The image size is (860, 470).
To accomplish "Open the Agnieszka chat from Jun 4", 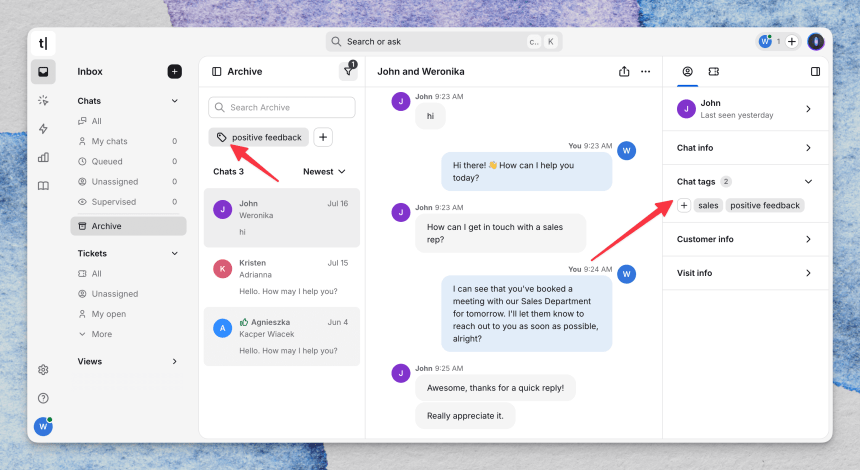I will (x=281, y=336).
